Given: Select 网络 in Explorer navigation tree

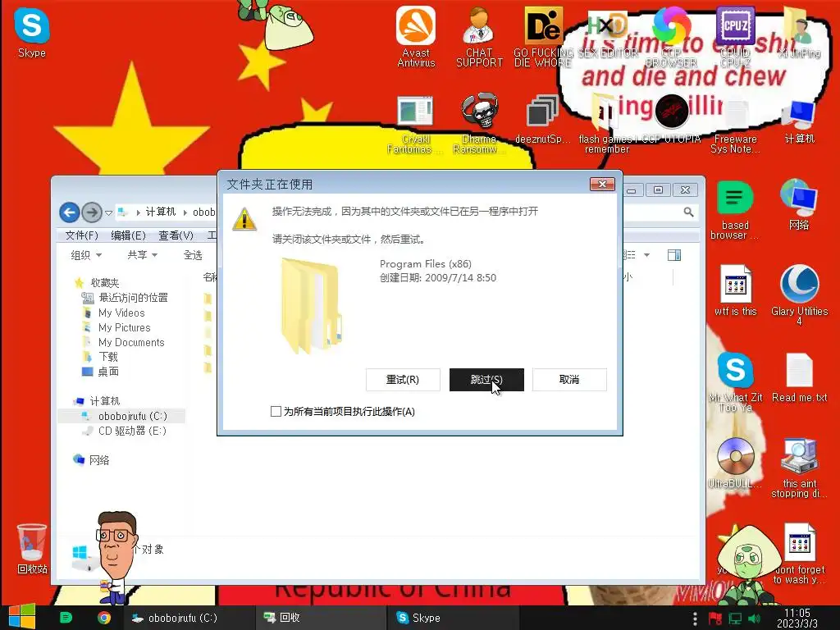Looking at the screenshot, I should (99, 460).
